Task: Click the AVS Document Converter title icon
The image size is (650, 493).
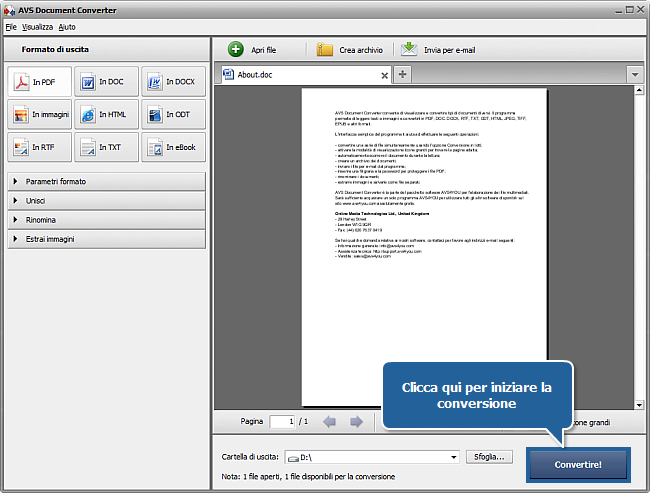Action: 9,10
